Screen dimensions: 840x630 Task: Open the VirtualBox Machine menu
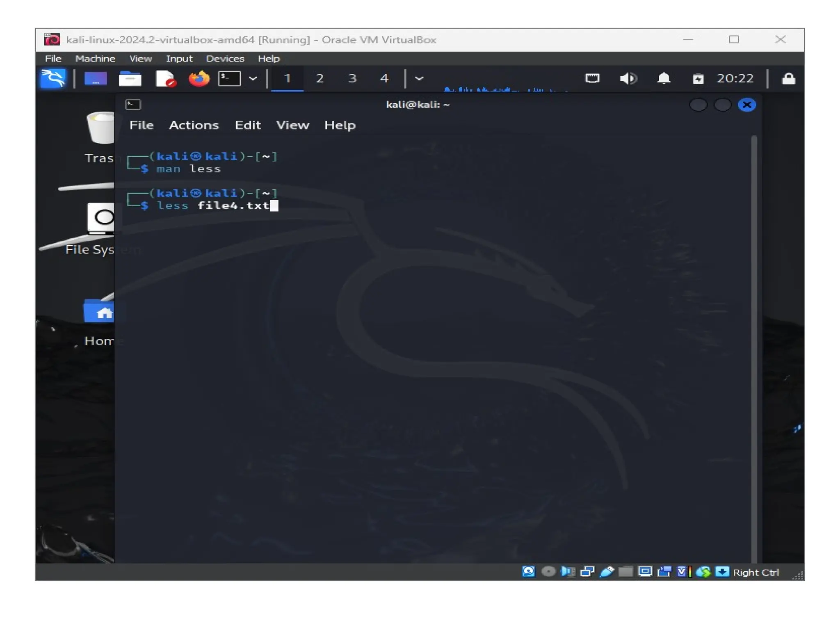click(x=95, y=59)
